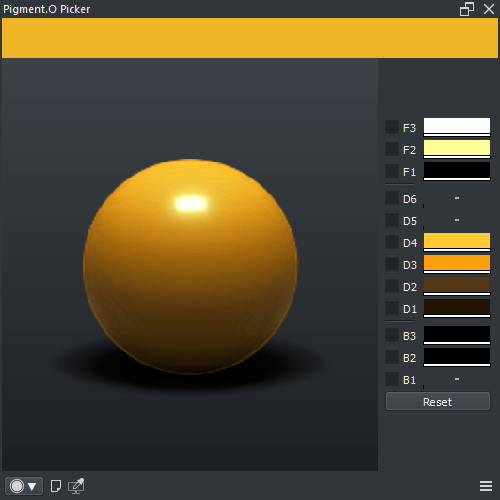Select the dark brown D1 swatch
The width and height of the screenshot is (500, 500).
[457, 308]
